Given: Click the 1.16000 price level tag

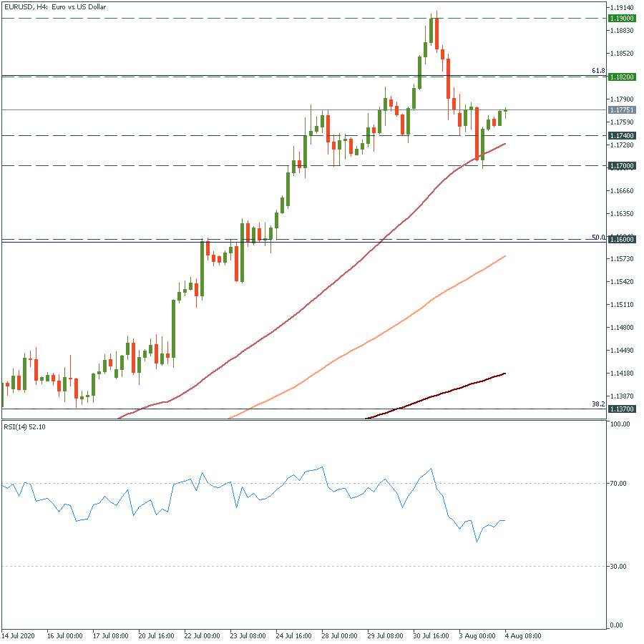Looking at the screenshot, I should (620, 240).
